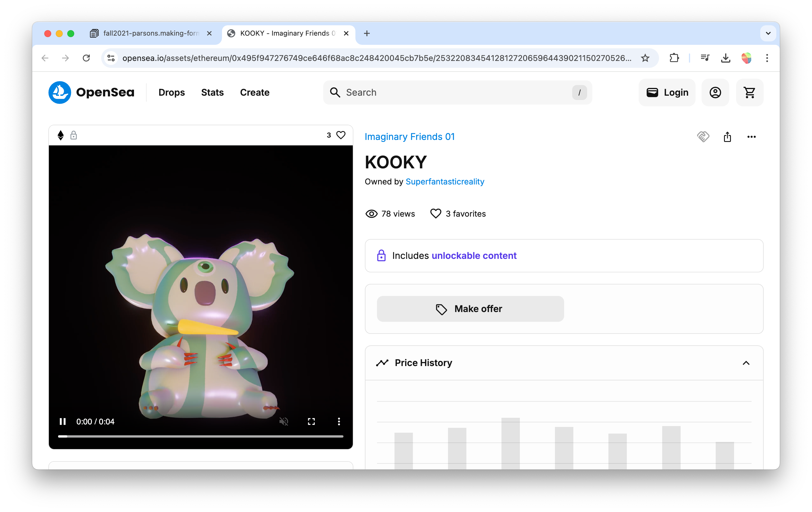
Task: Click the OpenSea logo
Action: 91,92
